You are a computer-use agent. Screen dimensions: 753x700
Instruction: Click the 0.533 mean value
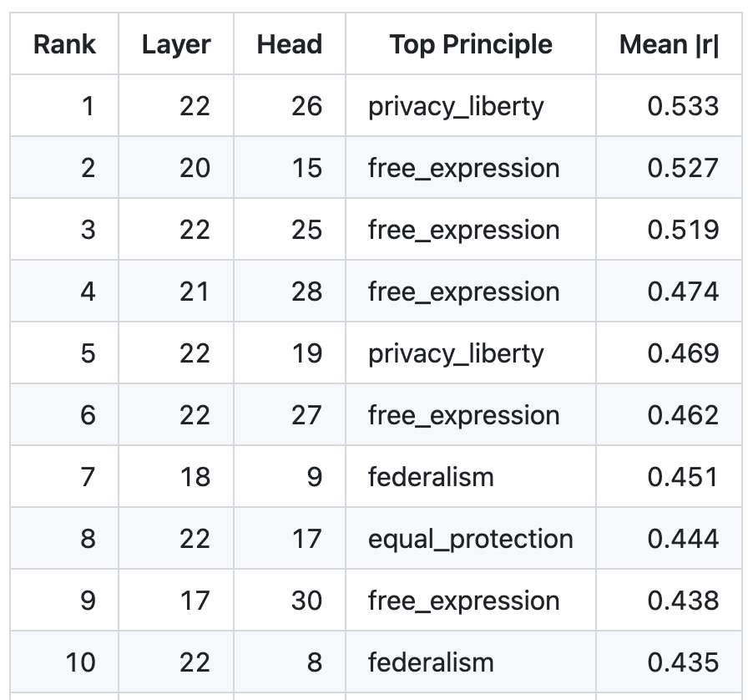pos(683,106)
